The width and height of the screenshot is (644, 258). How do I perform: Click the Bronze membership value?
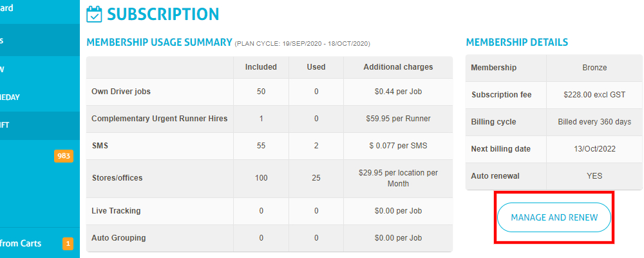click(594, 68)
